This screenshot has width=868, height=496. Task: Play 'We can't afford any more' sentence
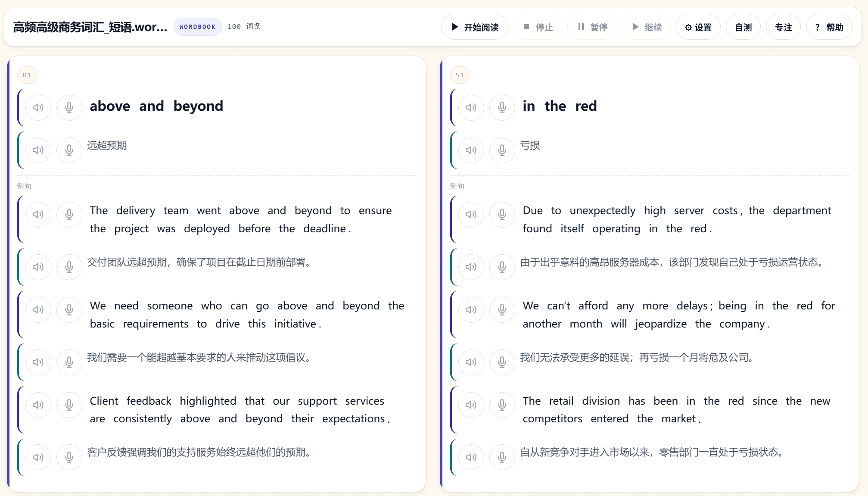coord(471,310)
